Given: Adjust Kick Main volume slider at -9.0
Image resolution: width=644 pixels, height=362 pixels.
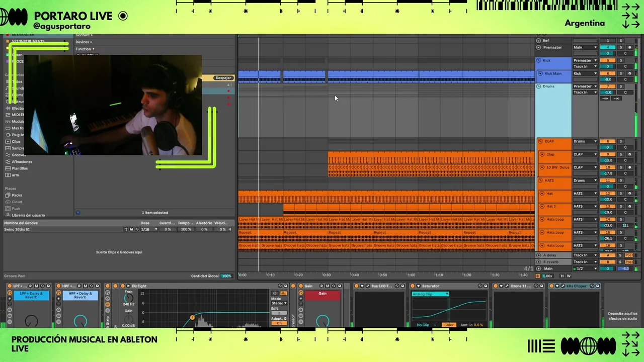Looking at the screenshot, I should coord(607,79).
